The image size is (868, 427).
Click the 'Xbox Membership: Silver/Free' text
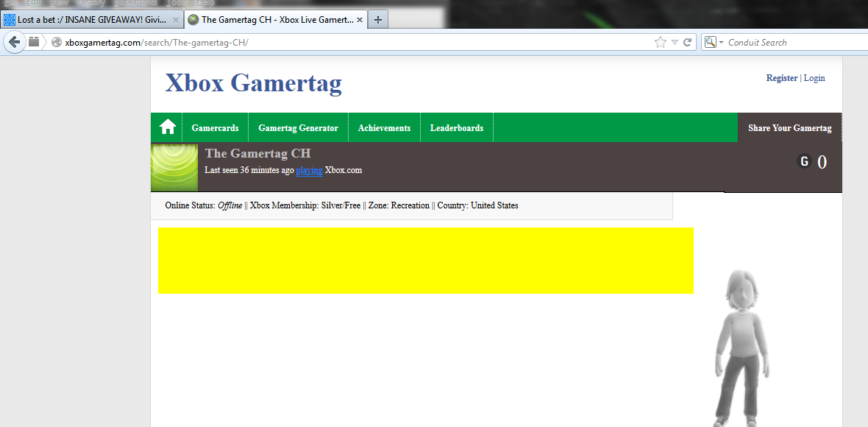[305, 205]
